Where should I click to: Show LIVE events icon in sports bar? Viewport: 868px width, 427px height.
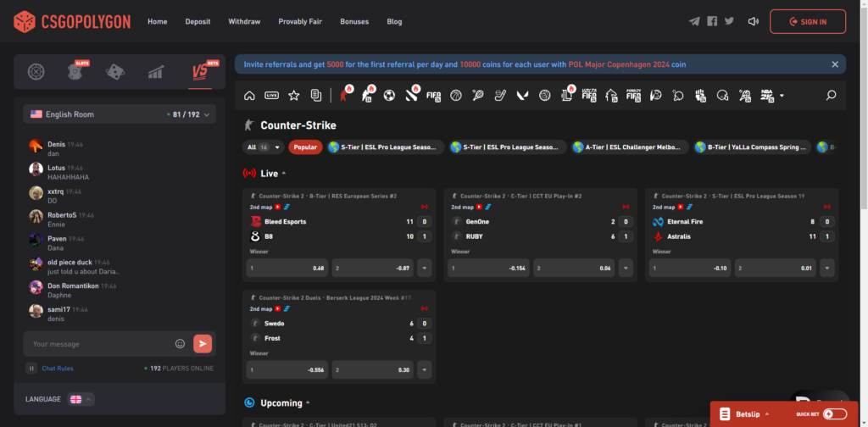point(271,95)
